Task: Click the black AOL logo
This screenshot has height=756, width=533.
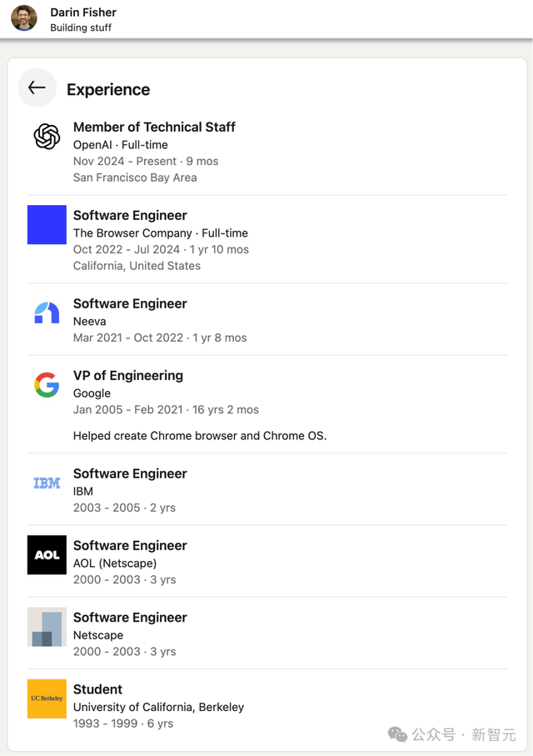Action: (47, 554)
